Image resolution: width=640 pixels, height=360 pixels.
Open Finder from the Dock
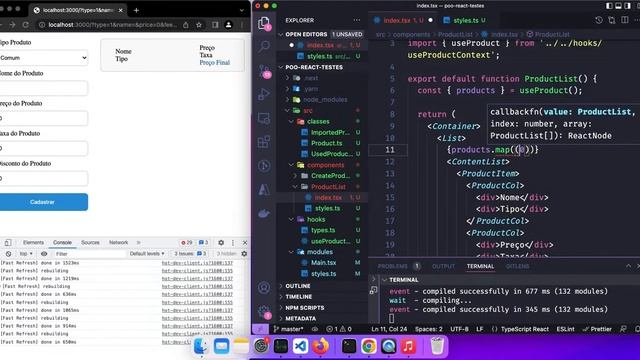(x=201, y=346)
